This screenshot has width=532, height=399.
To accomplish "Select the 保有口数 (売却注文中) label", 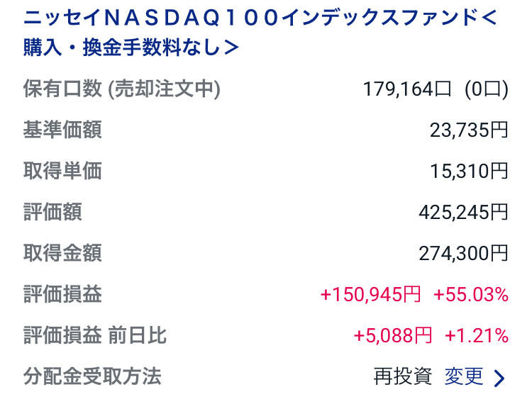I will pos(121,89).
